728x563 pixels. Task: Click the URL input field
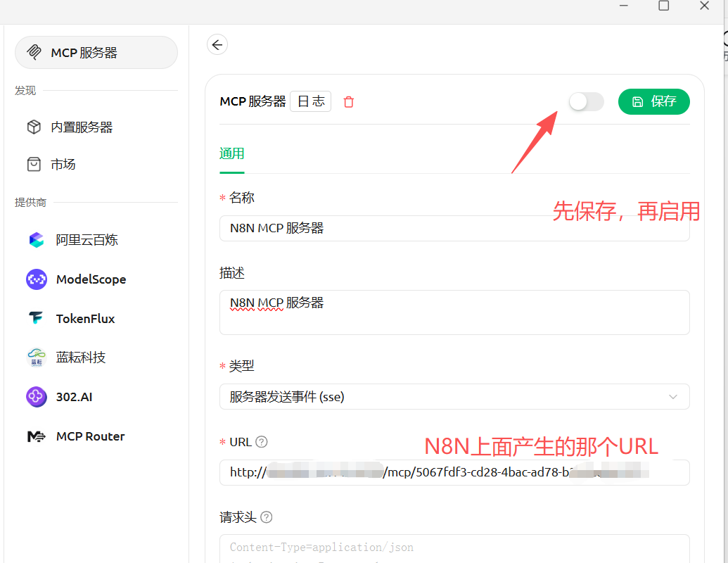[x=454, y=472]
